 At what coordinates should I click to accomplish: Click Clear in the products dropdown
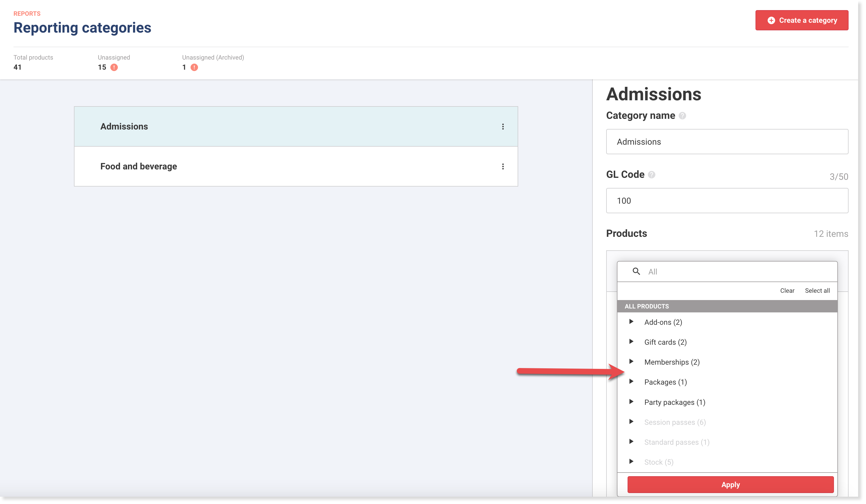click(787, 291)
